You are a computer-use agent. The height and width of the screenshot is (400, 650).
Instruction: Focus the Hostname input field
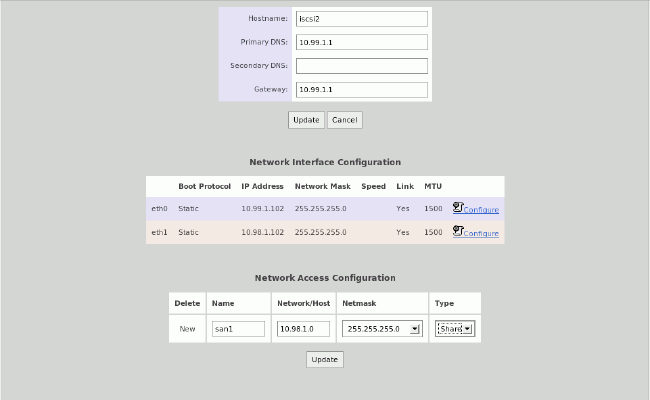pos(362,19)
